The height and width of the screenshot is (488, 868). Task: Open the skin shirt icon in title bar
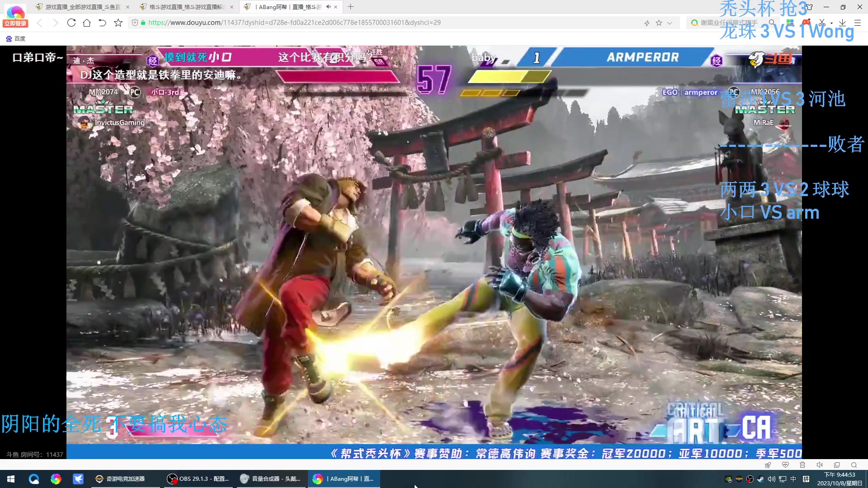(810, 7)
